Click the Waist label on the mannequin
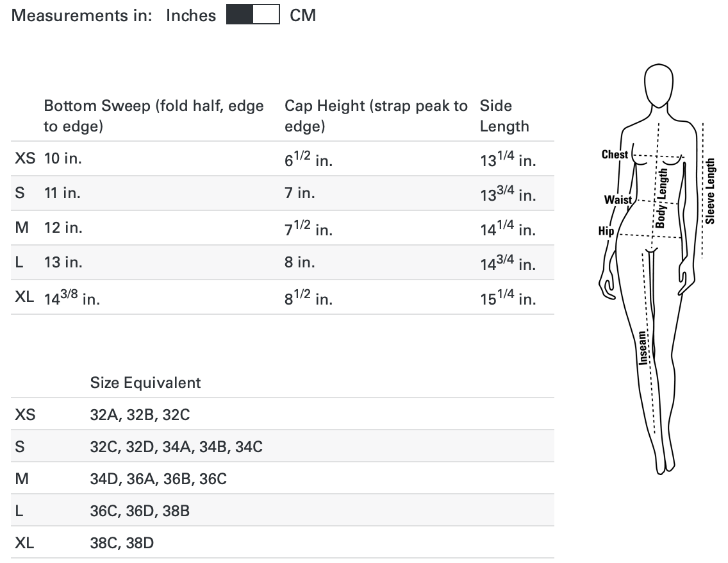 click(618, 200)
